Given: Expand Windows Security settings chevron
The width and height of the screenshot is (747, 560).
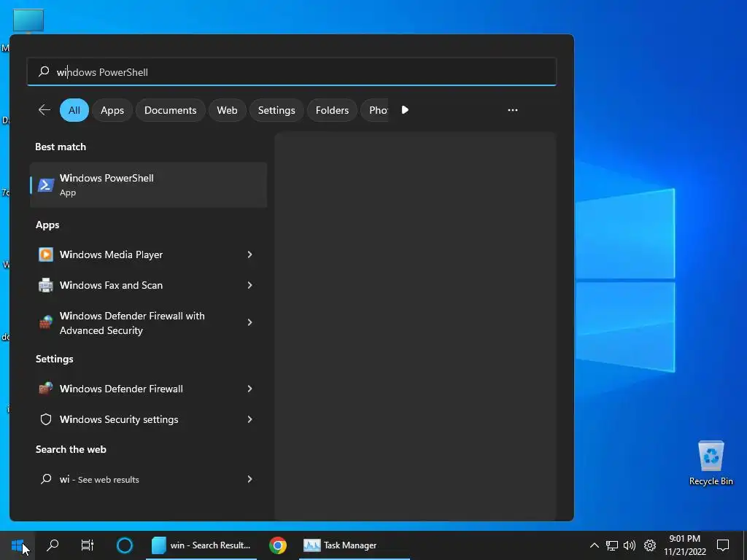Looking at the screenshot, I should [x=249, y=419].
